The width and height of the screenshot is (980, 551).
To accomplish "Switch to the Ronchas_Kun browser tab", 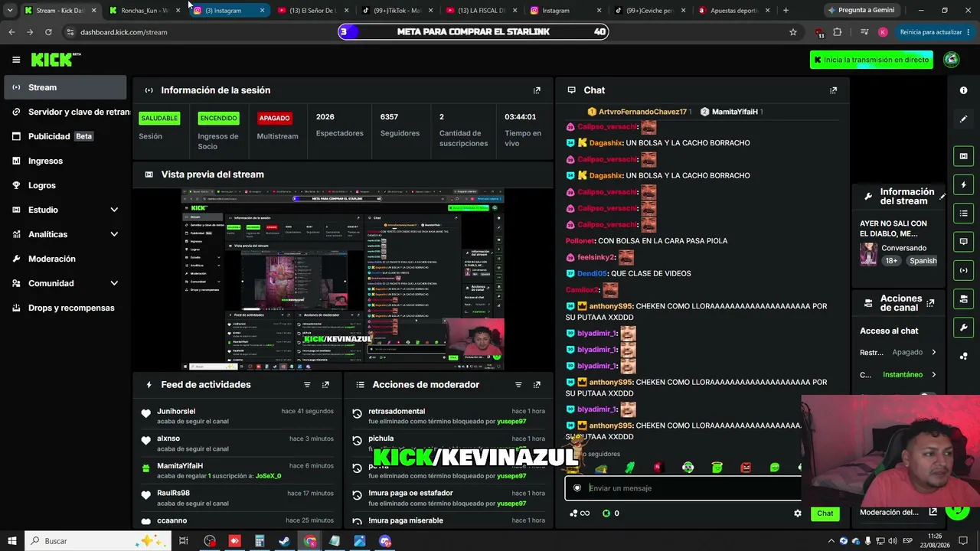I will [x=144, y=11].
